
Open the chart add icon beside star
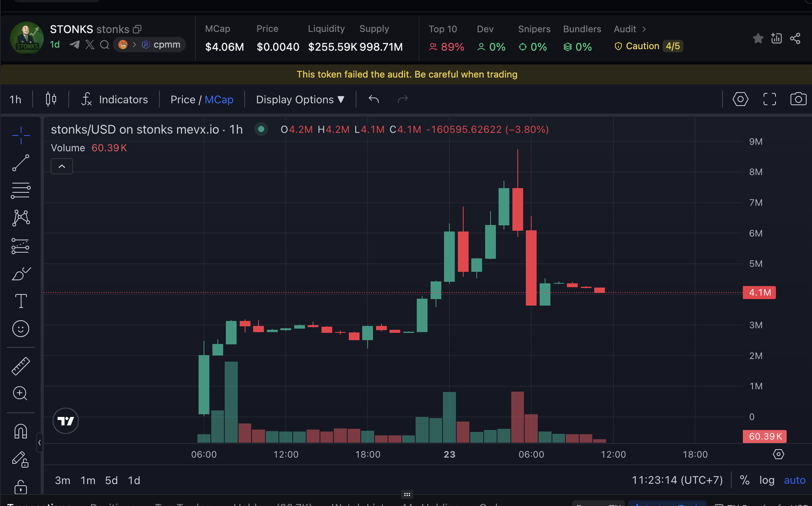click(776, 38)
